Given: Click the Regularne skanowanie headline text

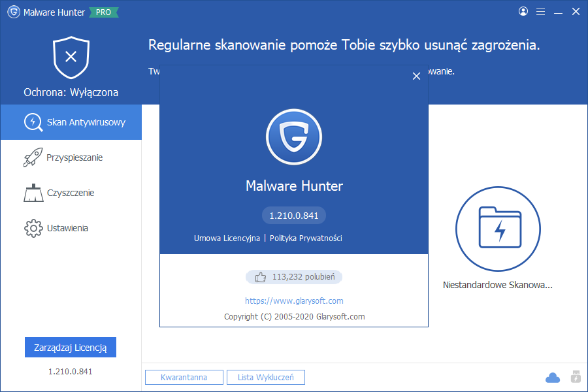Looking at the screenshot, I should (x=344, y=45).
